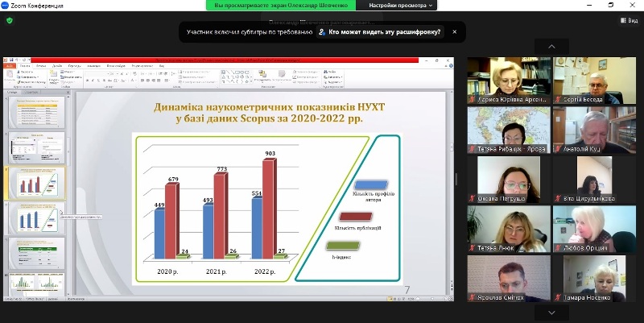Click the Reset slide (Восстановить) button
The image size is (644, 323).
click(70, 77)
